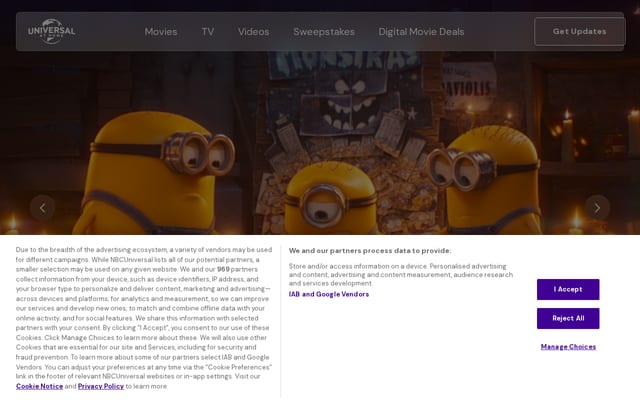The height and width of the screenshot is (400, 640).
Task: Open the Privacy Policy link
Action: (101, 386)
